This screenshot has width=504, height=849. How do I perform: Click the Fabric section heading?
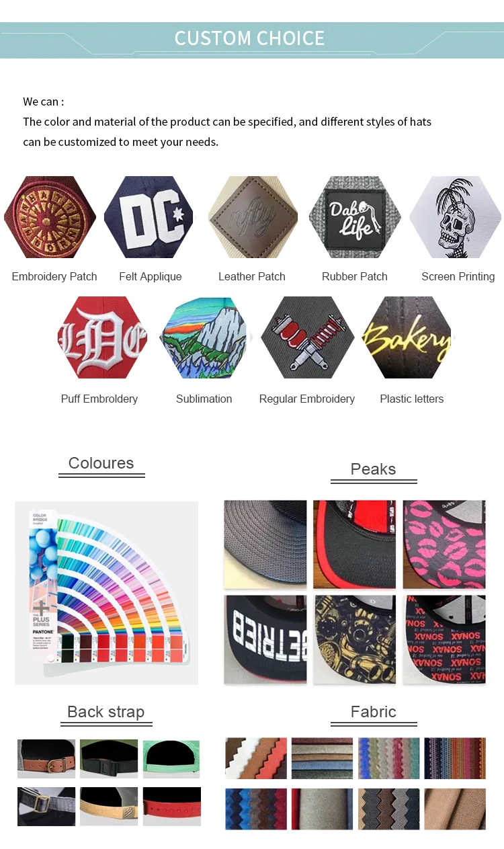[374, 712]
